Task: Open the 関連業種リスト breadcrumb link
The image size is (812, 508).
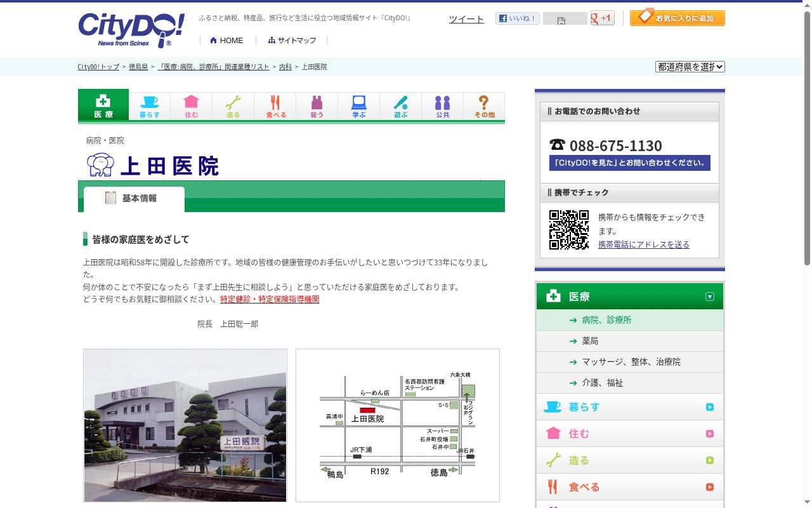Action: click(213, 67)
